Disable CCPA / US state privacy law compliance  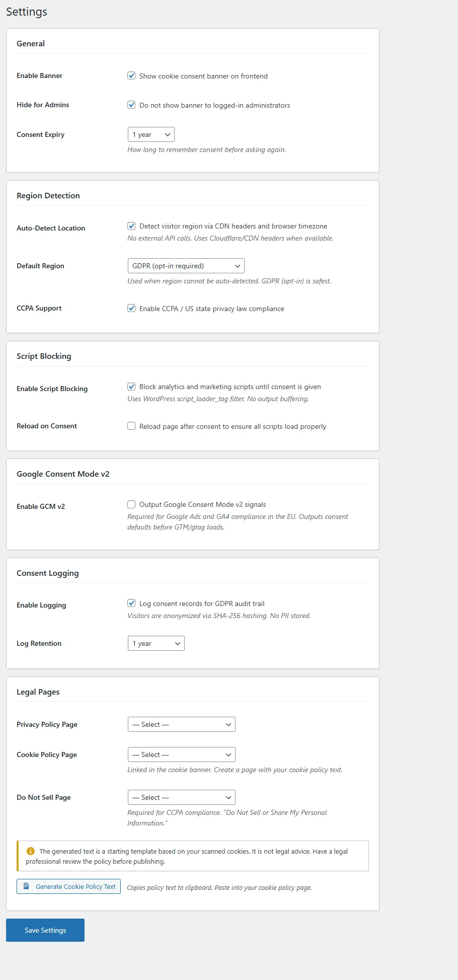click(131, 308)
